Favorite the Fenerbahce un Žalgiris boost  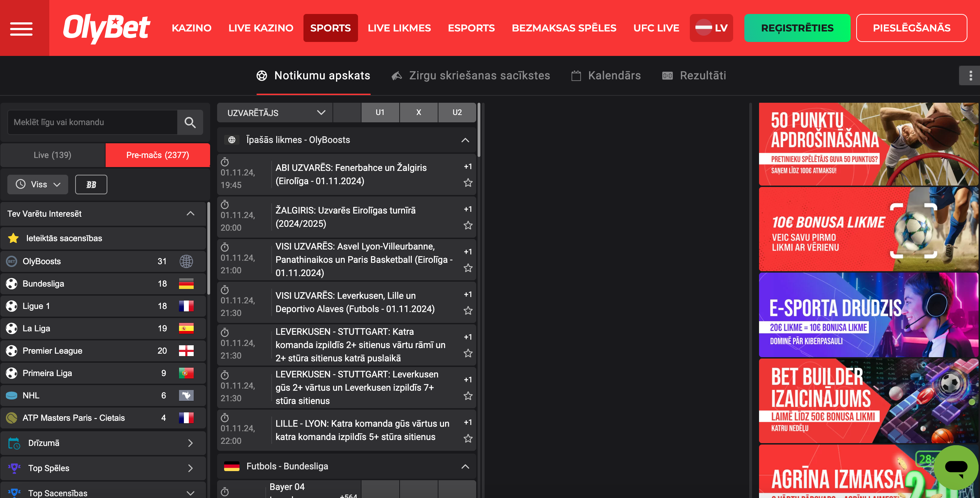(x=468, y=183)
